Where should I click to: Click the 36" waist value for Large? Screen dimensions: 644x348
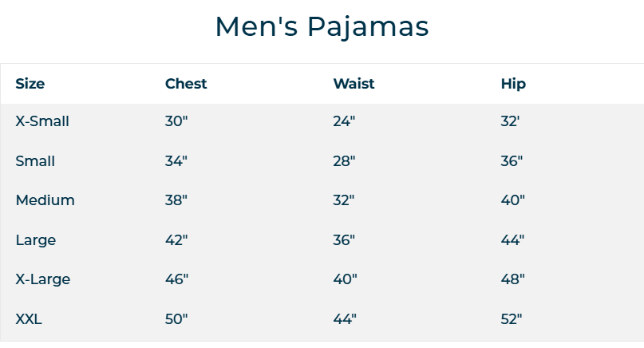[344, 240]
